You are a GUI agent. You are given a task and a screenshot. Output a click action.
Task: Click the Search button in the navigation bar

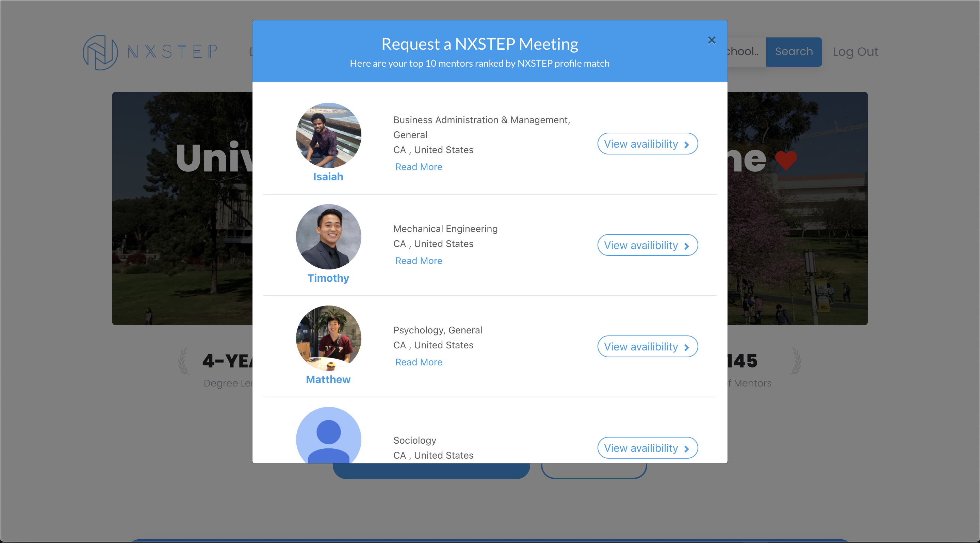click(x=794, y=52)
